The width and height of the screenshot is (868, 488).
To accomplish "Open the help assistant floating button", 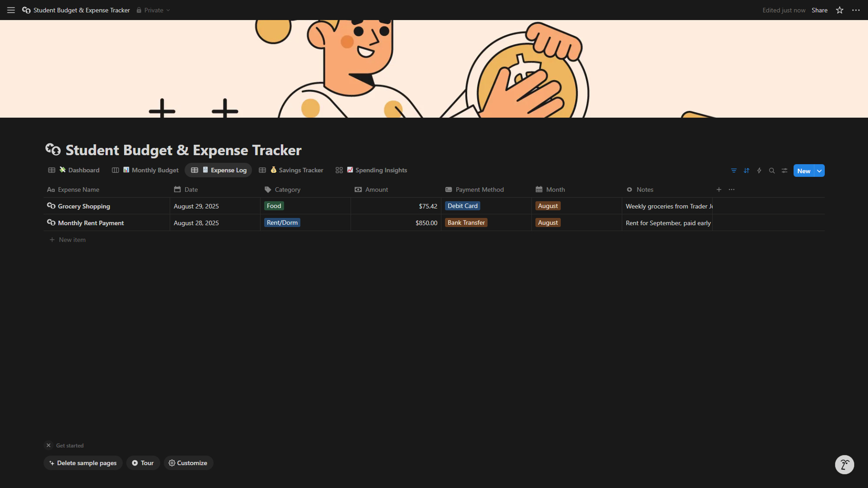I will point(844,464).
